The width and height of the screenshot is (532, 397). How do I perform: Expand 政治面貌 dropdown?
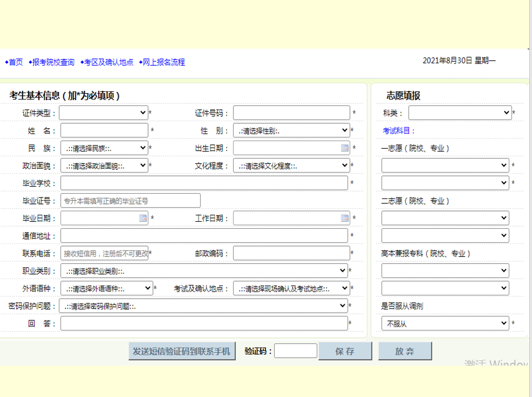[104, 166]
